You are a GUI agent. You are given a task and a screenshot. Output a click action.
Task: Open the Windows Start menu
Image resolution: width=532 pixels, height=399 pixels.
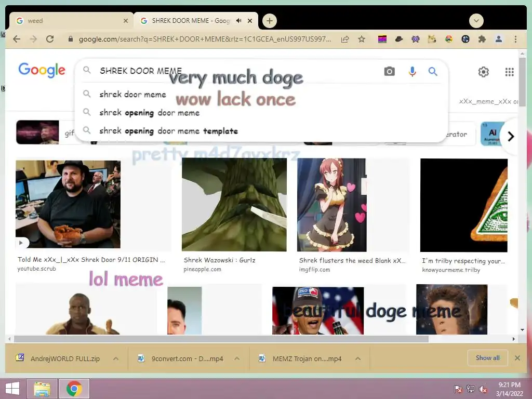12,389
